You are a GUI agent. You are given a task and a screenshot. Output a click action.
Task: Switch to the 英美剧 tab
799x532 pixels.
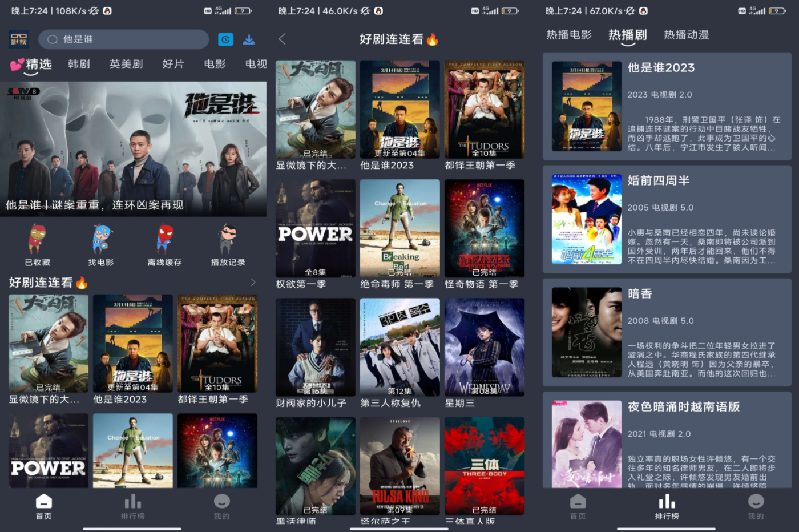[x=126, y=64]
